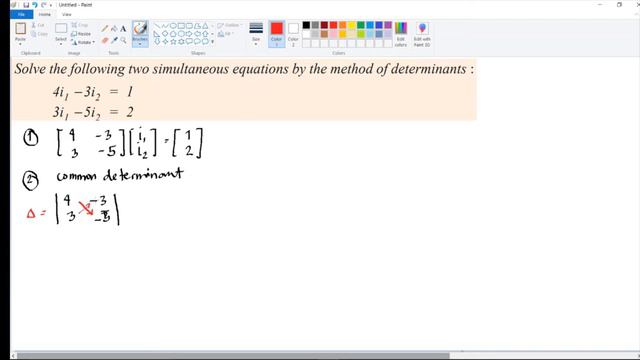
Task: Pick the black color swatch
Action: pyautogui.click(x=306, y=25)
